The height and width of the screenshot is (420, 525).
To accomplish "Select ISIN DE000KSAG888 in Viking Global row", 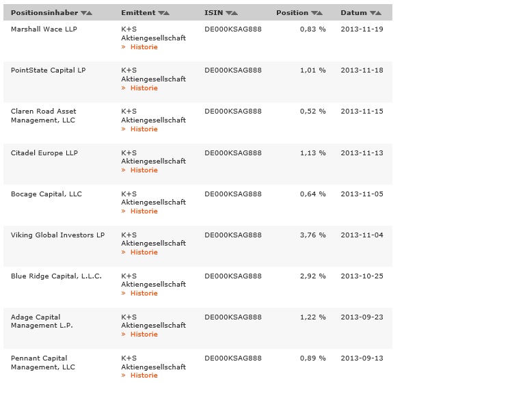I will pyautogui.click(x=233, y=235).
